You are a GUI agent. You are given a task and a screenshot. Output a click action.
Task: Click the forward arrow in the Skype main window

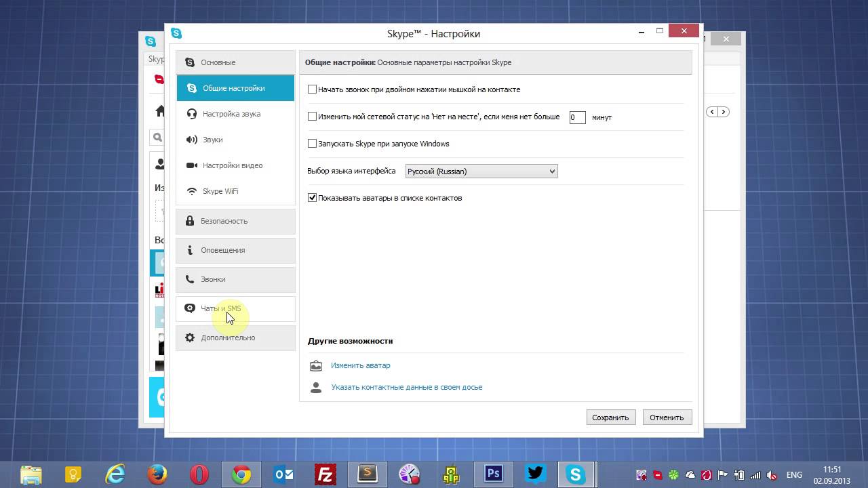724,112
